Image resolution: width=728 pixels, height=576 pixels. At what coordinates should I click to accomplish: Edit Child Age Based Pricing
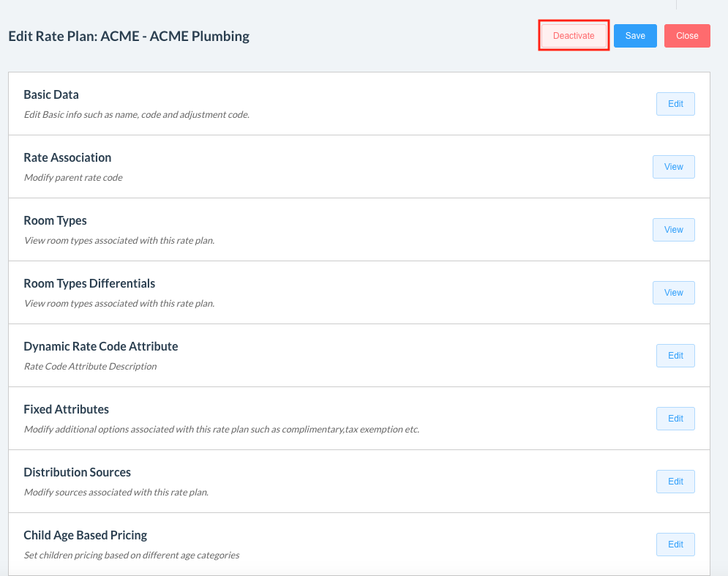click(675, 545)
